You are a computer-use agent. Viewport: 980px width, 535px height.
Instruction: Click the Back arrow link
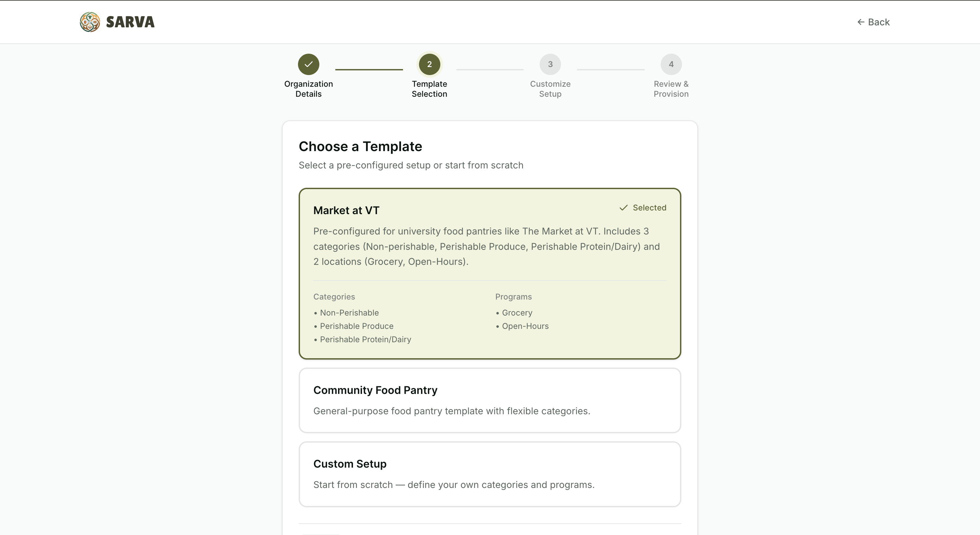tap(873, 22)
